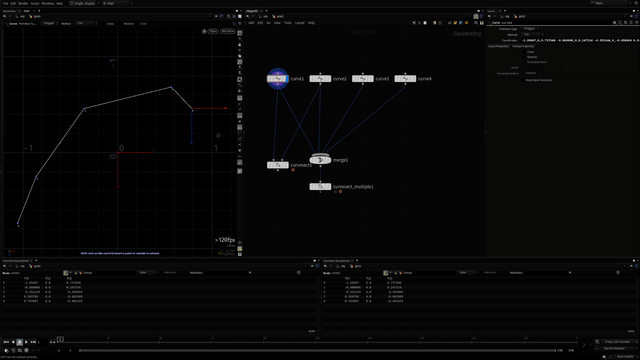Click the stop button in playbar
Image resolution: width=640 pixels, height=360 pixels.
tap(19, 342)
